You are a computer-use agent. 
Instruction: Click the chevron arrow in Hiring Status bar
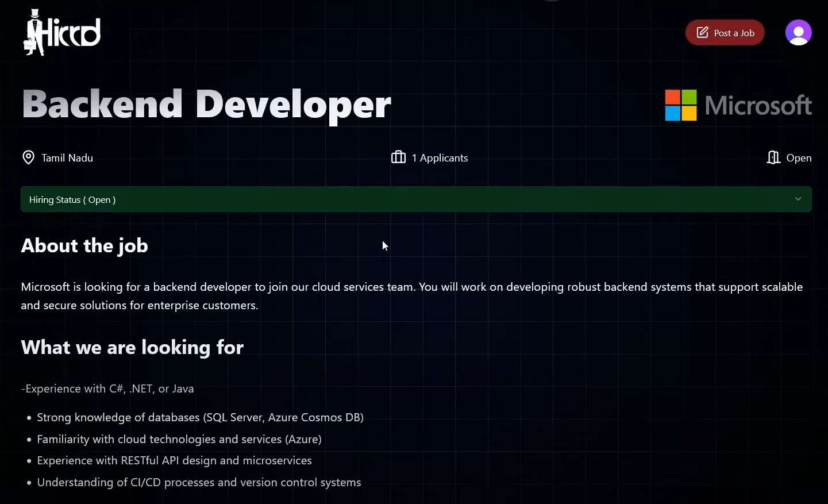click(798, 199)
